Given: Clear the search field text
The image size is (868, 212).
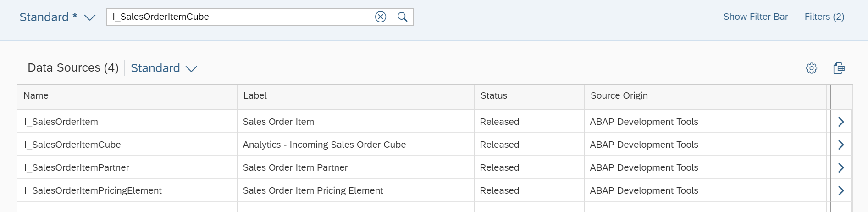Looking at the screenshot, I should 381,17.
